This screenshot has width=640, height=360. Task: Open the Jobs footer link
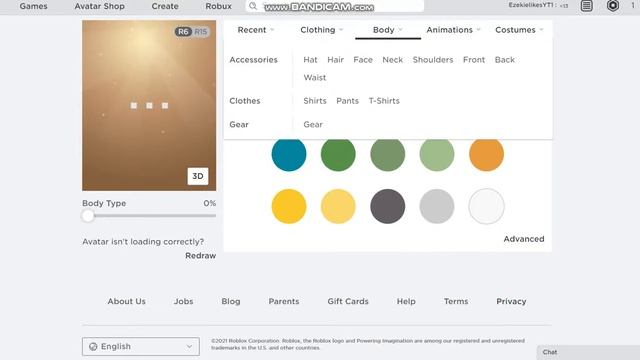tap(183, 301)
